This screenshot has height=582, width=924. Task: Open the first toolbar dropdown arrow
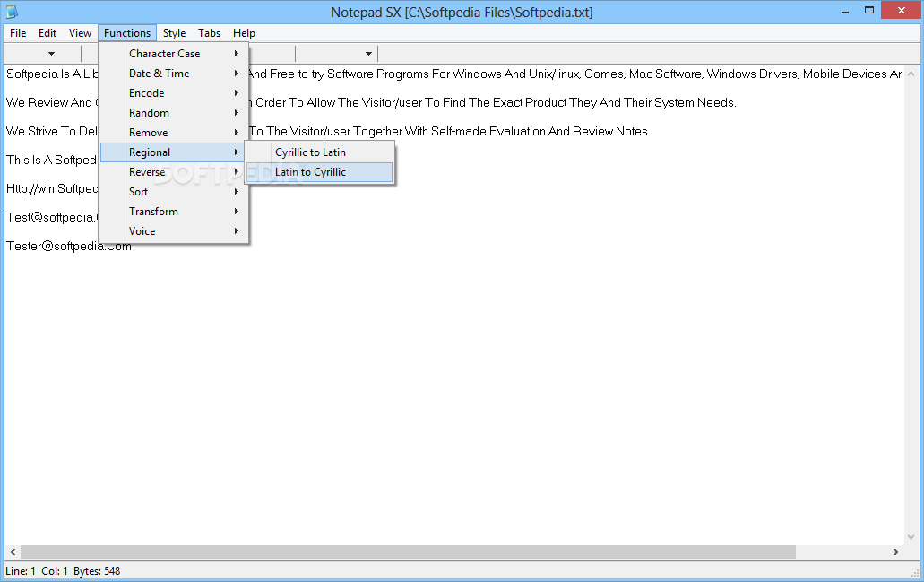51,54
